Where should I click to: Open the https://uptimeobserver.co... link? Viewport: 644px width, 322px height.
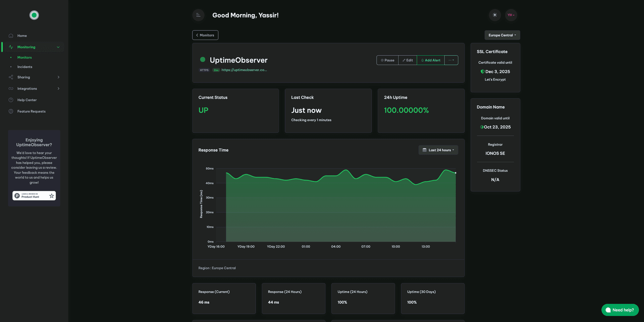click(244, 70)
